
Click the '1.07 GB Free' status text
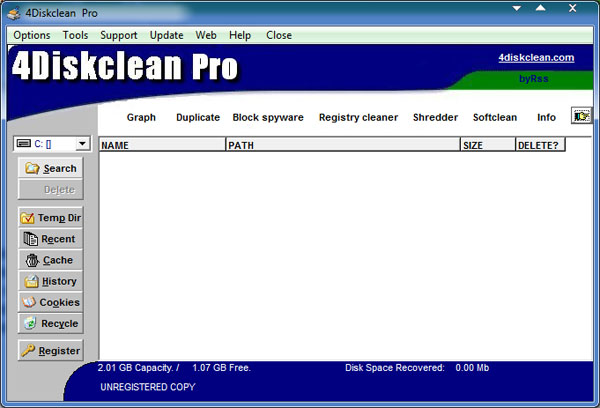click(221, 368)
